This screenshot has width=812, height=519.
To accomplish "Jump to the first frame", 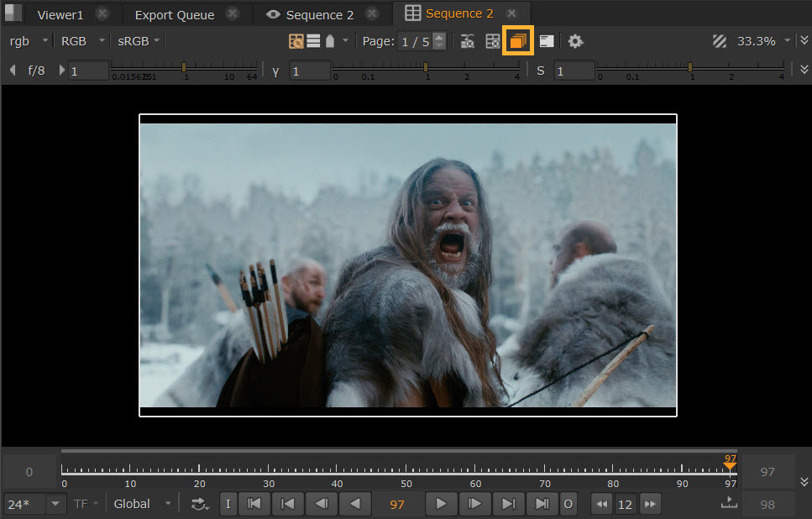I will [254, 504].
